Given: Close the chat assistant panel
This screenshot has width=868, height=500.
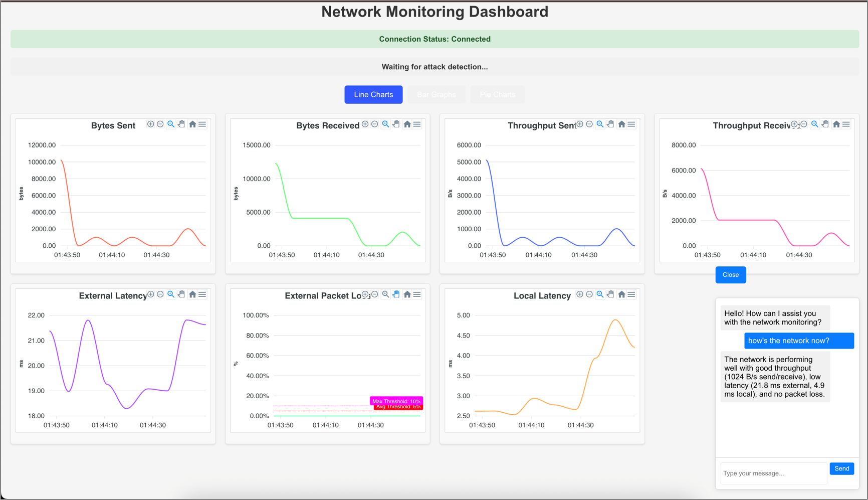Looking at the screenshot, I should click(x=730, y=275).
